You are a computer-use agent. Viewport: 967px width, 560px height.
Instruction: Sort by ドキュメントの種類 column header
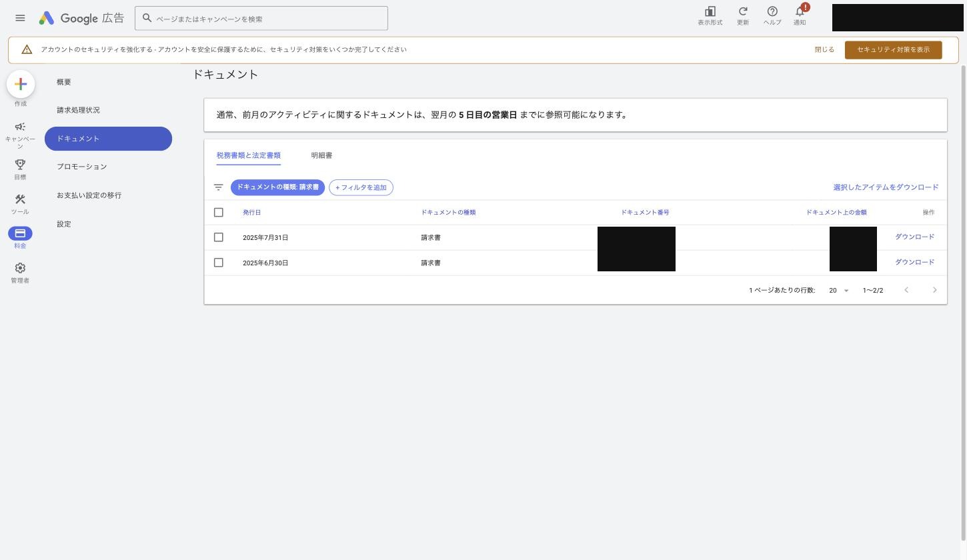(x=448, y=213)
